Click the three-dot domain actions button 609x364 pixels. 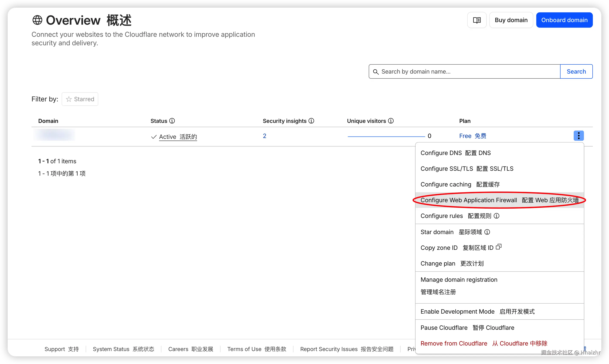tap(578, 136)
